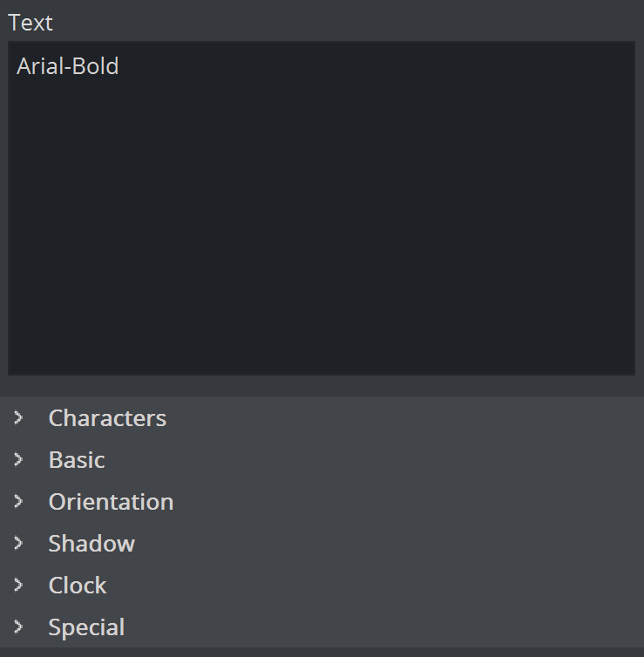Viewport: 644px width, 657px height.
Task: Expand the Special section chevron
Action: coord(18,627)
